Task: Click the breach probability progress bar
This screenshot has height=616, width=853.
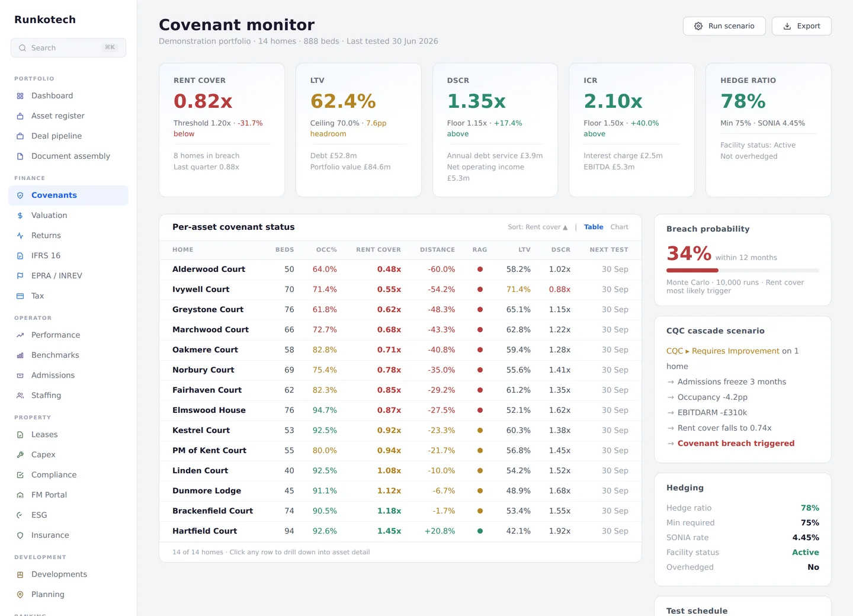Action: (x=743, y=270)
